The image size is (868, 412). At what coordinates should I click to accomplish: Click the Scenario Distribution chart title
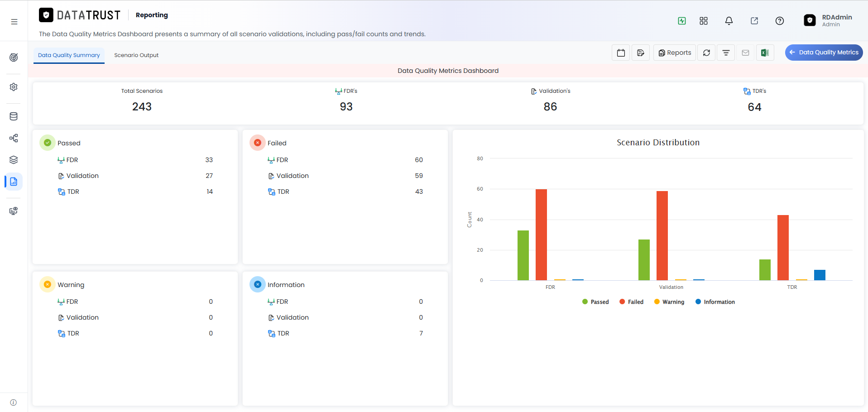658,143
